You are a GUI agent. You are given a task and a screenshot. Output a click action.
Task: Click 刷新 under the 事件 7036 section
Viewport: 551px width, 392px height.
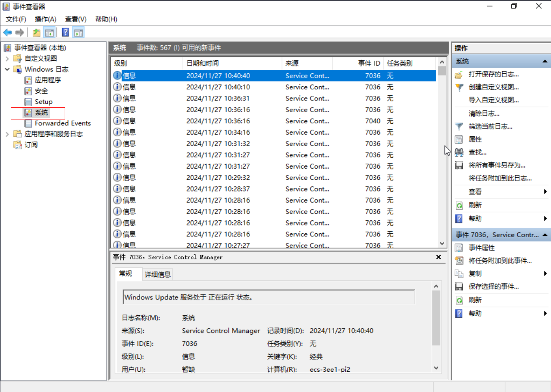point(475,300)
